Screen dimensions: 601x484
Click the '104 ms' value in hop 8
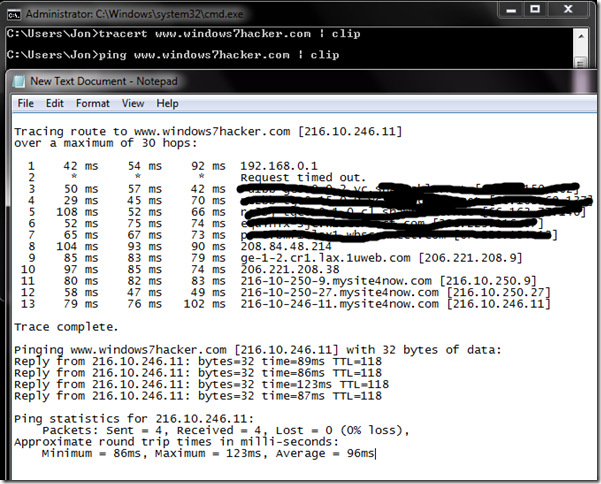[x=77, y=246]
